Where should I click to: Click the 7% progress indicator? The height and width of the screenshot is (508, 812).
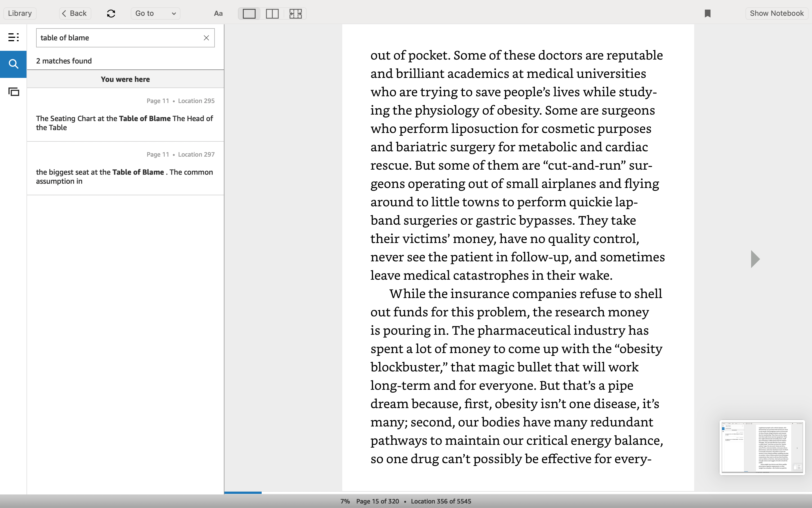point(345,501)
